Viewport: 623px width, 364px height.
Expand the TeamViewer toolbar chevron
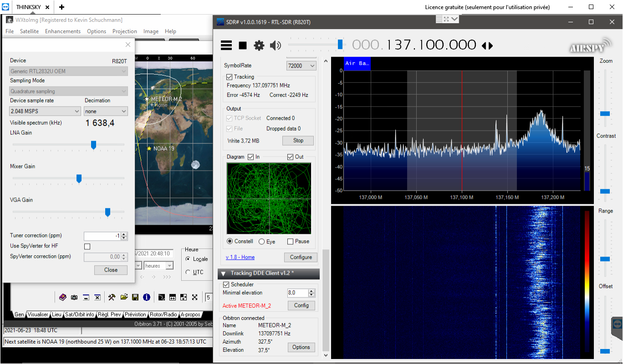[454, 19]
